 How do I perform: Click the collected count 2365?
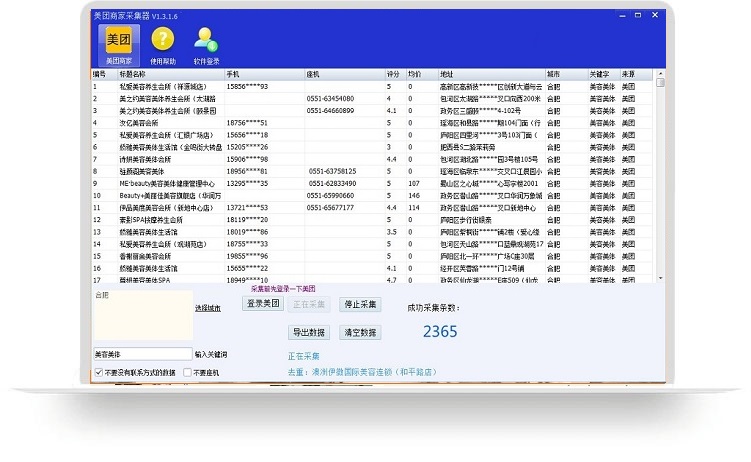tap(440, 331)
